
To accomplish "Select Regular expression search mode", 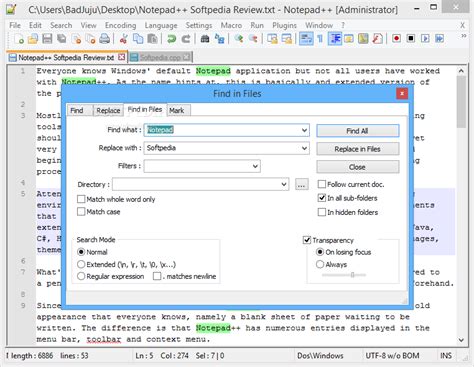I will pyautogui.click(x=81, y=276).
